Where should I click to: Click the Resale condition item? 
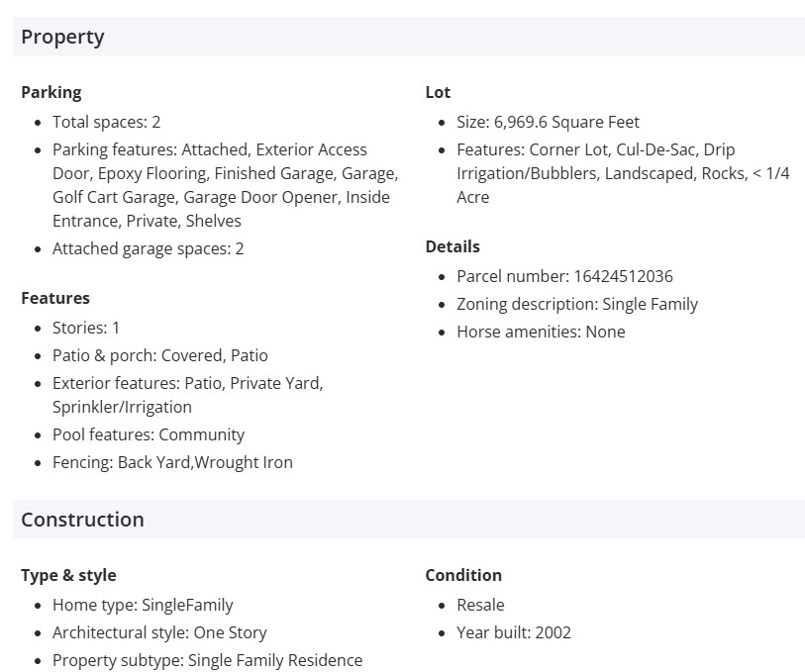(480, 605)
